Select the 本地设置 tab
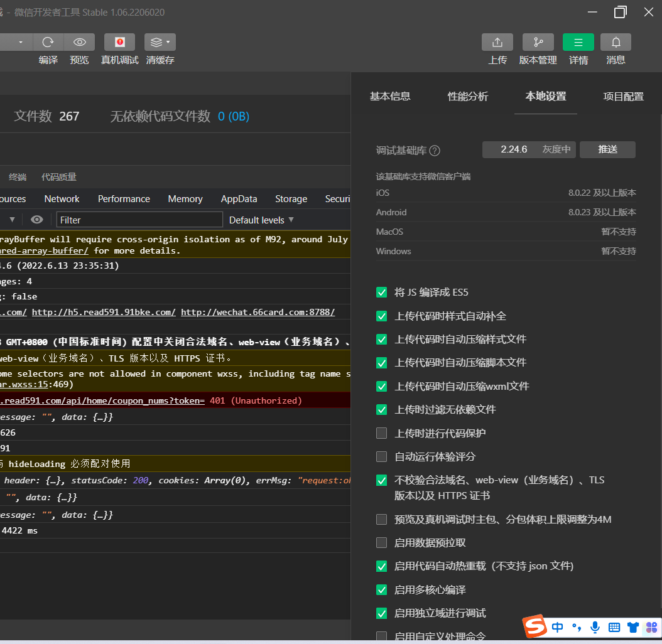Screen dimensions: 662x644 [x=545, y=97]
